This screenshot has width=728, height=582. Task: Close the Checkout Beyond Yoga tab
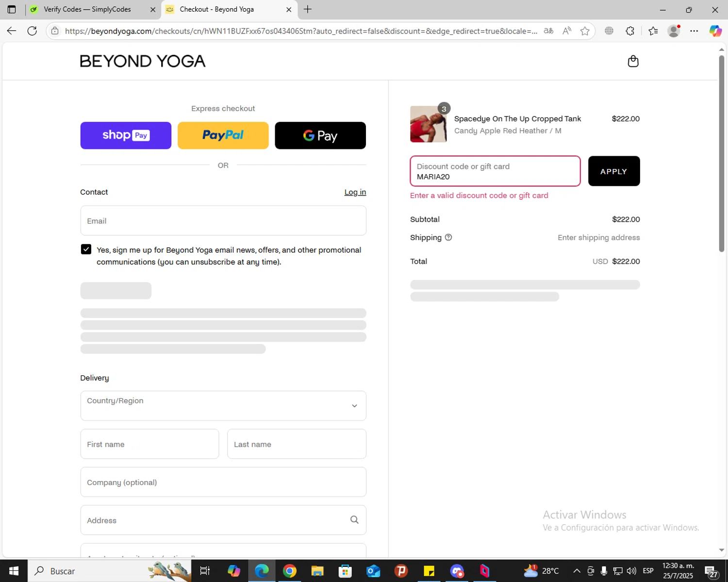tap(289, 9)
